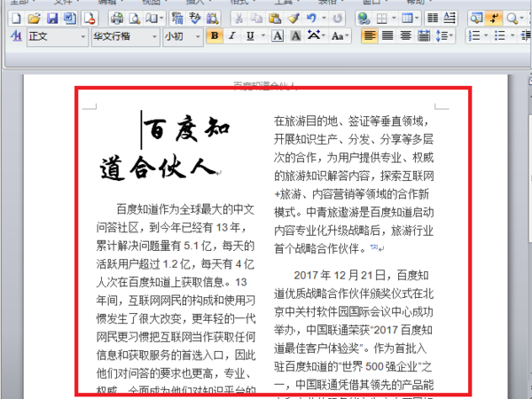Toggle left alignment (highlighted)

coord(370,35)
